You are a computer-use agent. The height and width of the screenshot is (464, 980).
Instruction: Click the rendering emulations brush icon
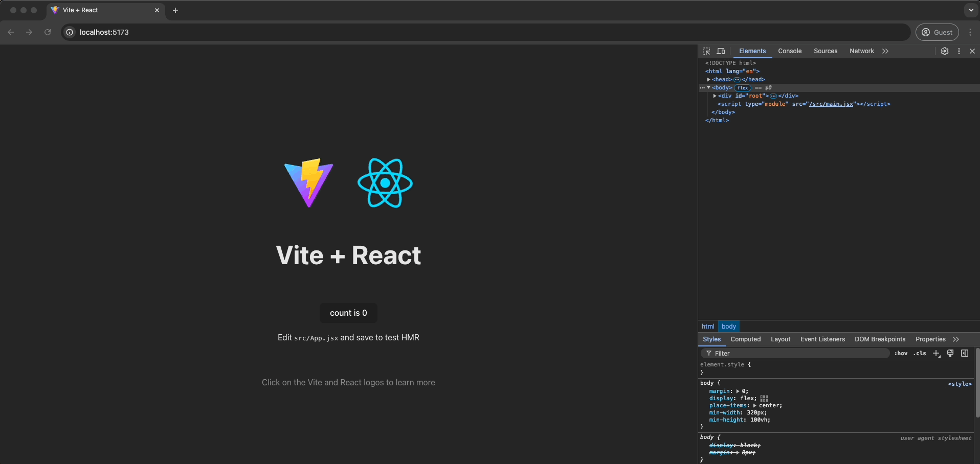click(950, 353)
